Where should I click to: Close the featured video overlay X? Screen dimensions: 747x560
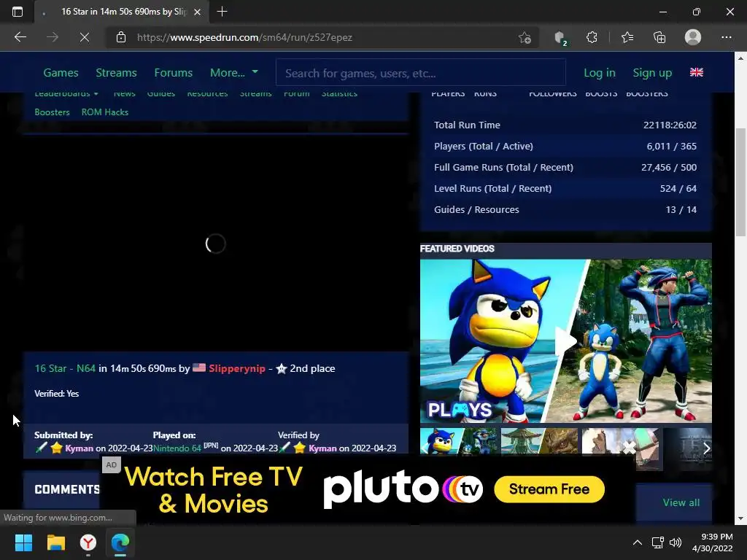point(630,448)
